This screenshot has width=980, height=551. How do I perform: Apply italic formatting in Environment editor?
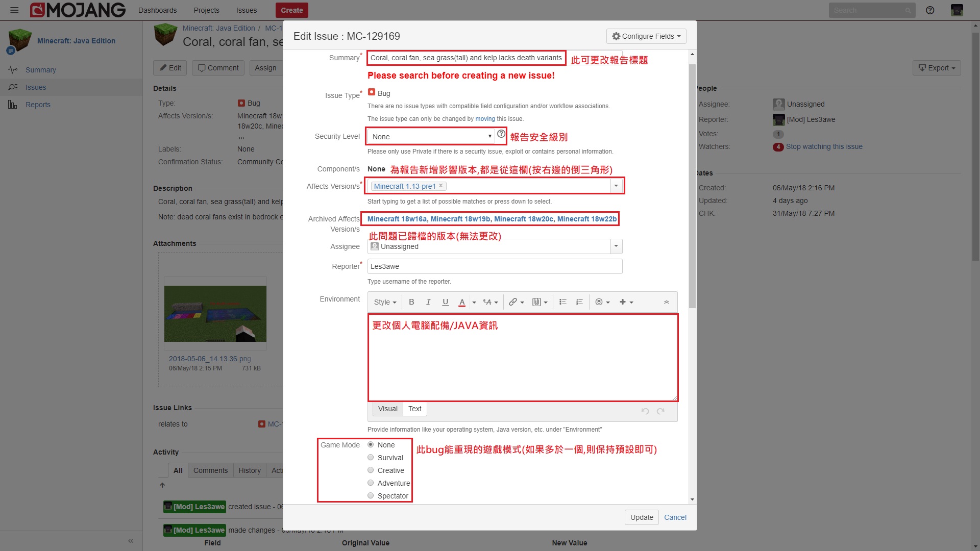pyautogui.click(x=428, y=302)
